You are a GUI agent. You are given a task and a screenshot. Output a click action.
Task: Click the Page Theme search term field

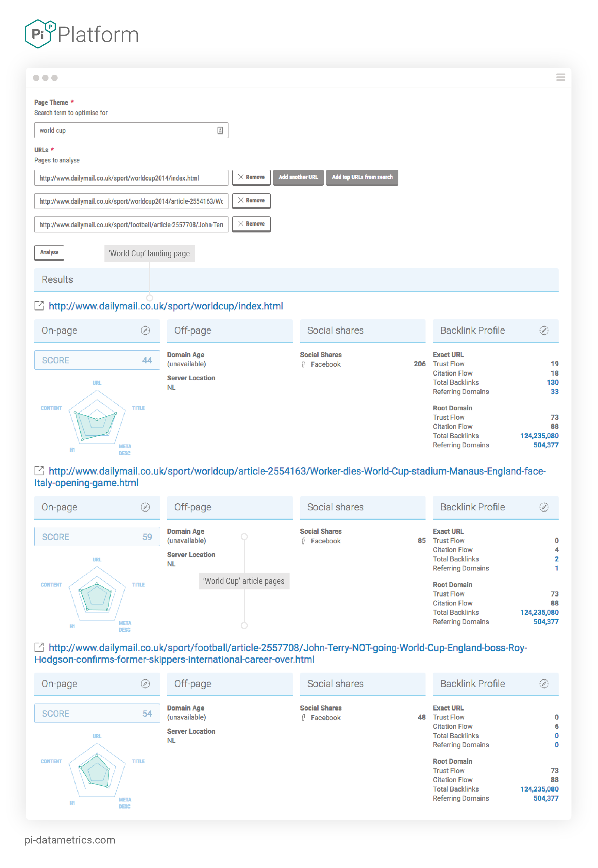click(131, 130)
